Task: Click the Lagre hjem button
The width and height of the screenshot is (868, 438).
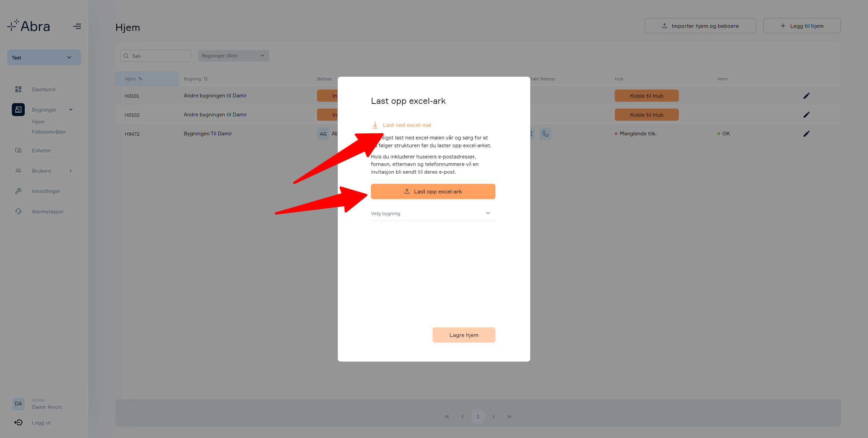Action: 464,335
